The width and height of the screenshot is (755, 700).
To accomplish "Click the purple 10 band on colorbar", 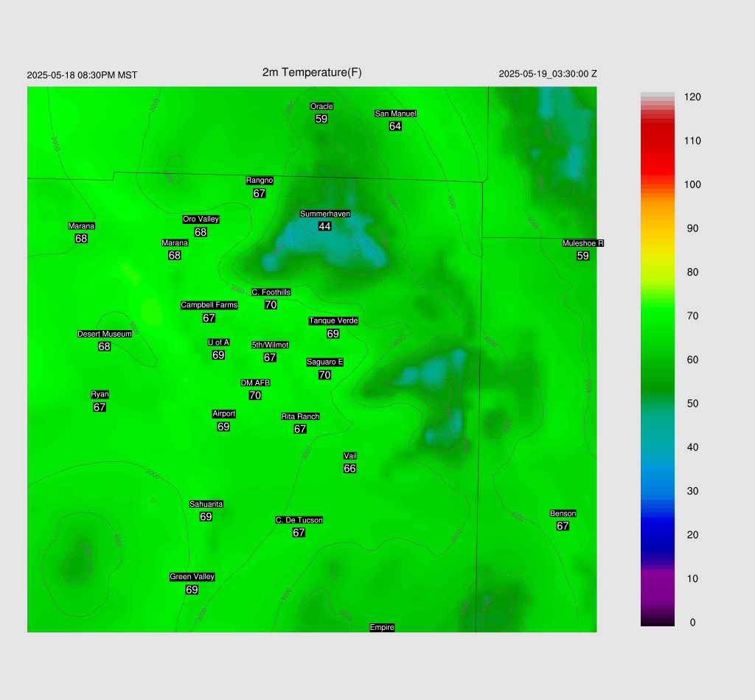I will click(x=657, y=578).
